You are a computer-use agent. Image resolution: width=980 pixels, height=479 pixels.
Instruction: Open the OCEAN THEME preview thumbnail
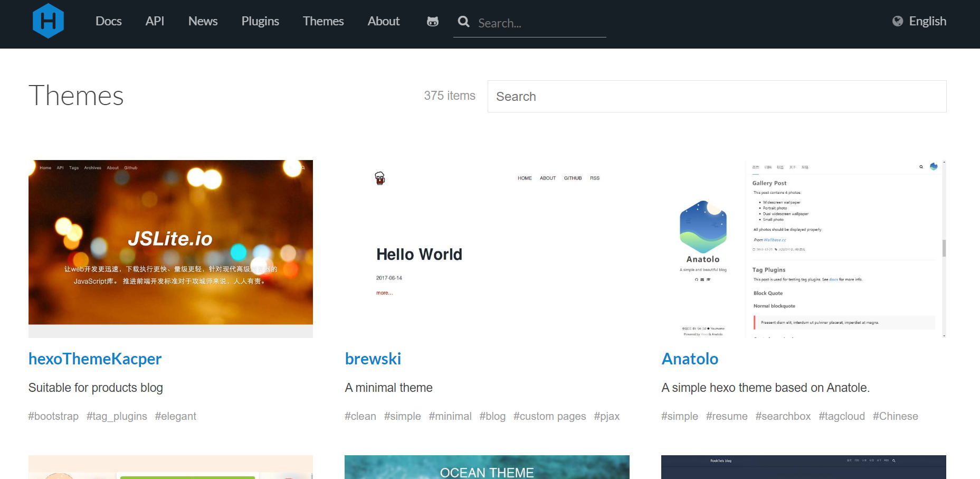[487, 467]
